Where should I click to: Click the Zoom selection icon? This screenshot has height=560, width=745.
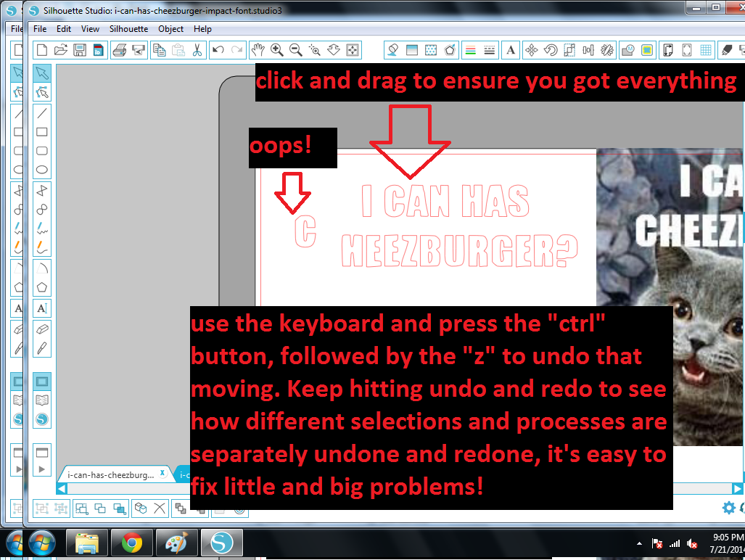click(x=315, y=50)
